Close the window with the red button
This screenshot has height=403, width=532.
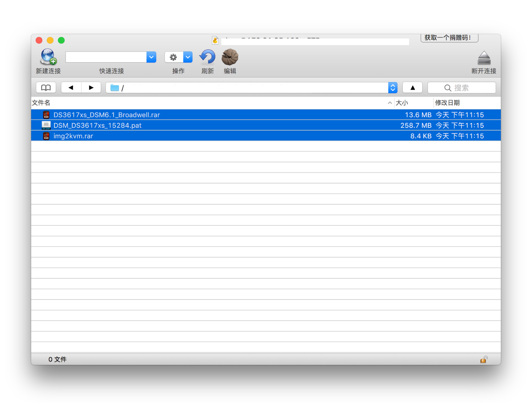[x=39, y=40]
